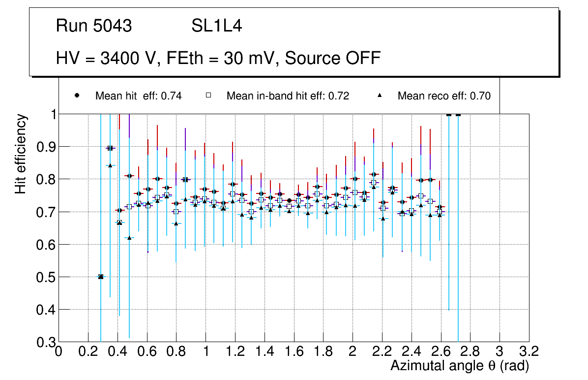
Task: Click the 1.6 tick label on x-axis
Action: (294, 351)
